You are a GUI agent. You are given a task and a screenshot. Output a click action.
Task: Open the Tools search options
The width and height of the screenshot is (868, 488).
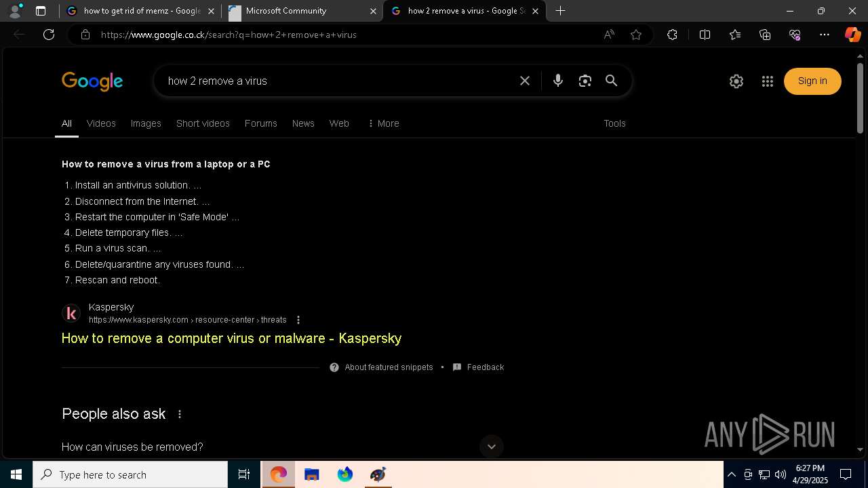(x=614, y=123)
